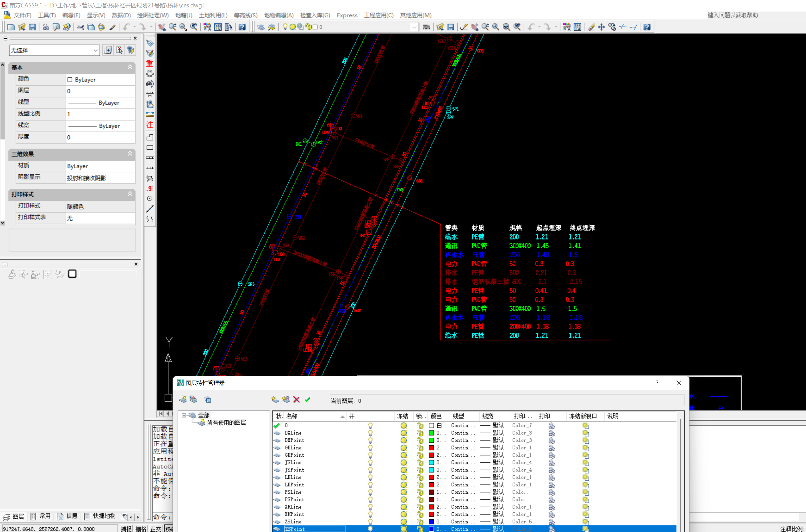This screenshot has width=806, height=532.
Task: Click the 键入问题以获取帮助 search field
Action: pyautogui.click(x=755, y=15)
